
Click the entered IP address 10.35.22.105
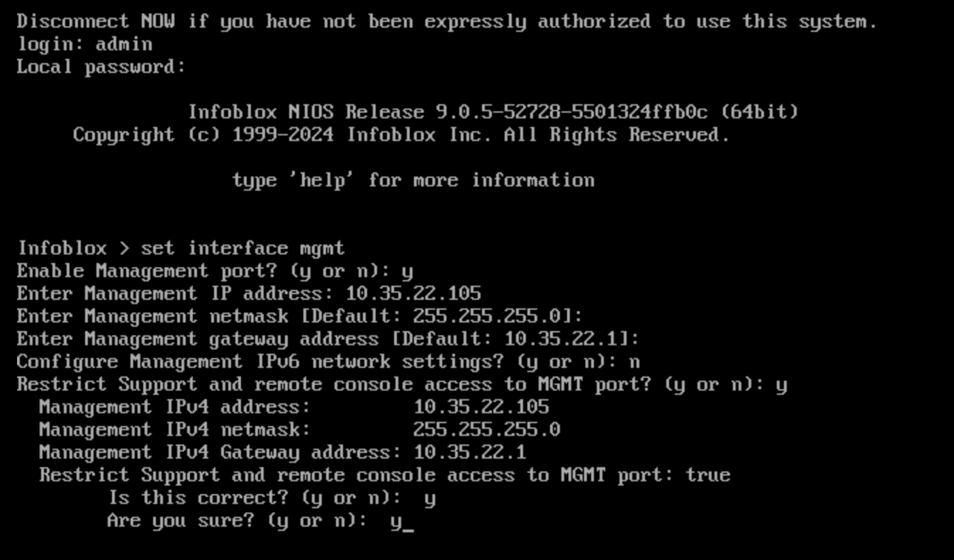[413, 293]
